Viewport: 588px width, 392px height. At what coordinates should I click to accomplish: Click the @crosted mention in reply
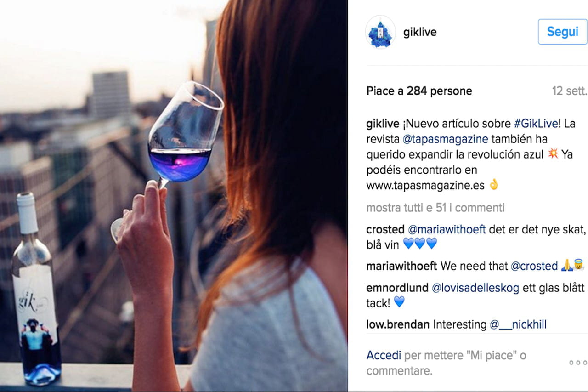pyautogui.click(x=534, y=266)
